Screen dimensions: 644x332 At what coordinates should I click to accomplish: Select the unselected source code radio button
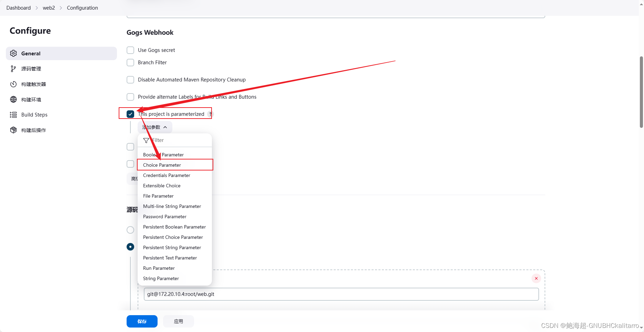[130, 230]
